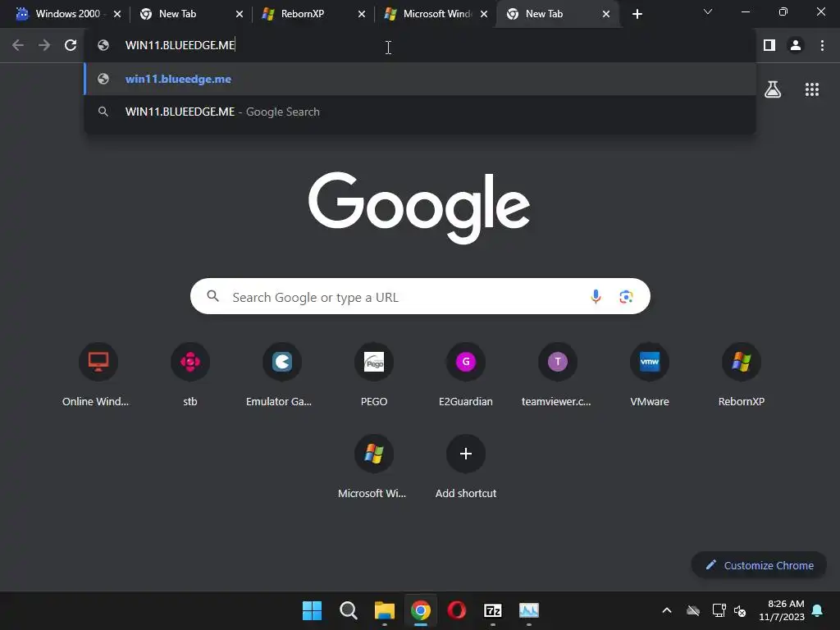Open teamviewer.c... shortcut
The height and width of the screenshot is (630, 840).
[557, 375]
